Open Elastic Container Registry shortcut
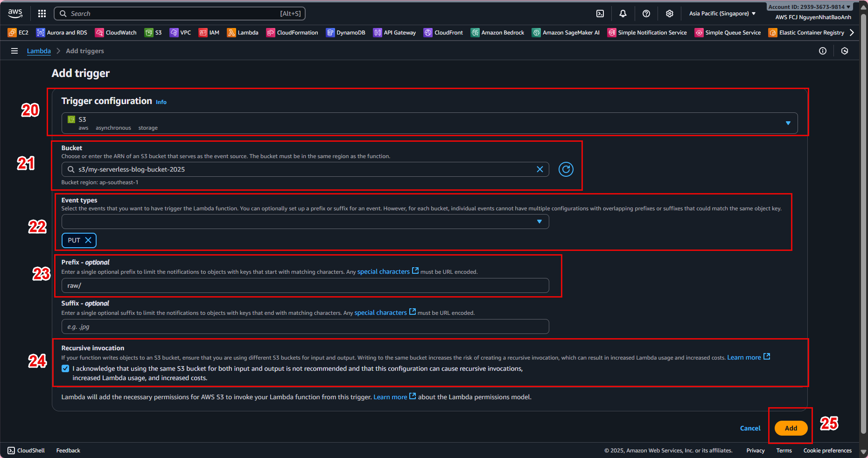This screenshot has width=868, height=458. (806, 33)
